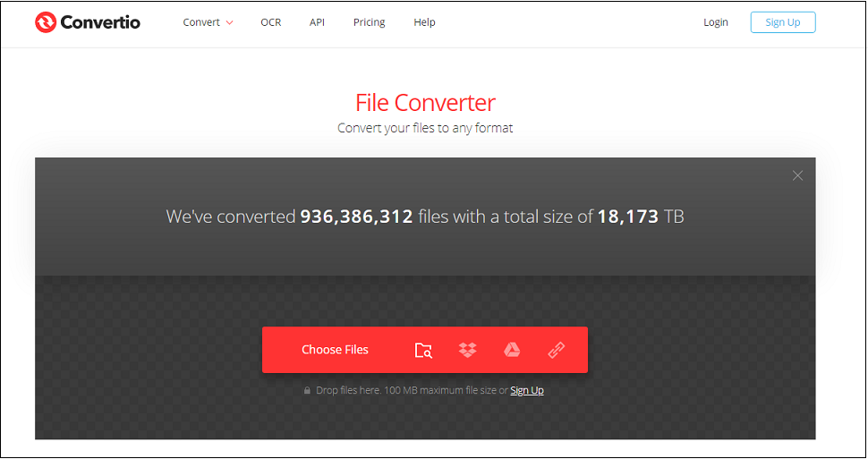Click 'Drop files here' text
868x459 pixels.
coord(348,390)
